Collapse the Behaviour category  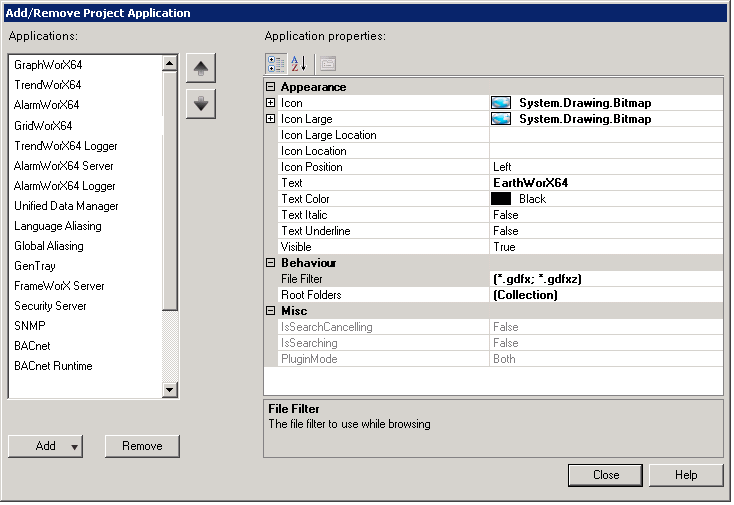point(271,263)
